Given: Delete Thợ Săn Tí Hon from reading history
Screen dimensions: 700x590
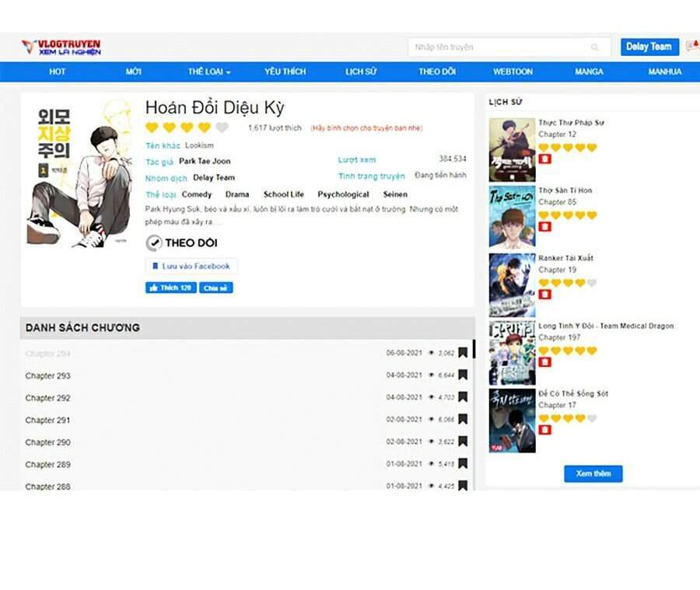Looking at the screenshot, I should [x=544, y=226].
